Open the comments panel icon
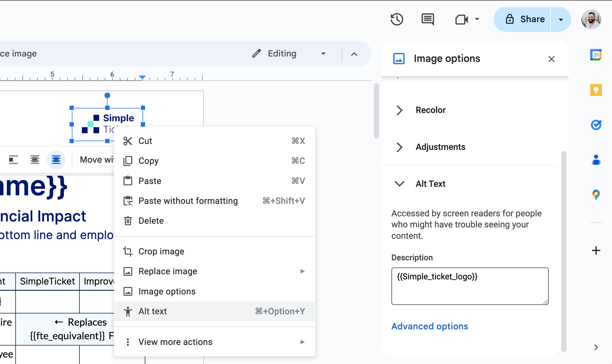 [x=427, y=20]
